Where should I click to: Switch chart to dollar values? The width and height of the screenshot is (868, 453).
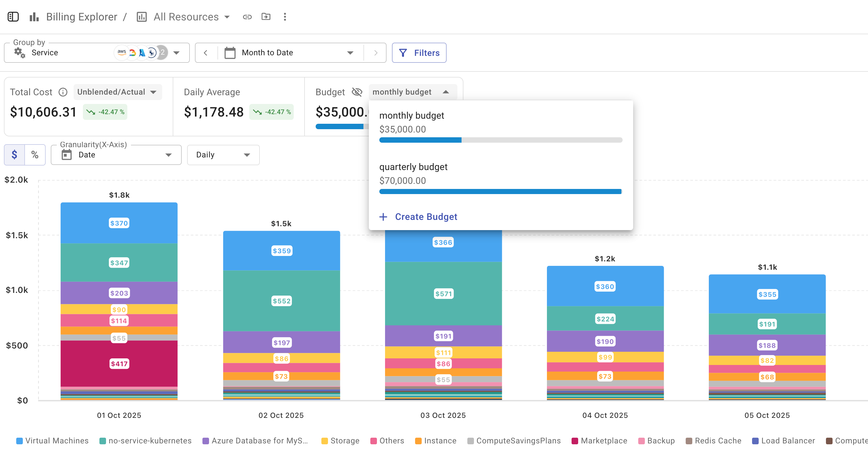pos(14,155)
